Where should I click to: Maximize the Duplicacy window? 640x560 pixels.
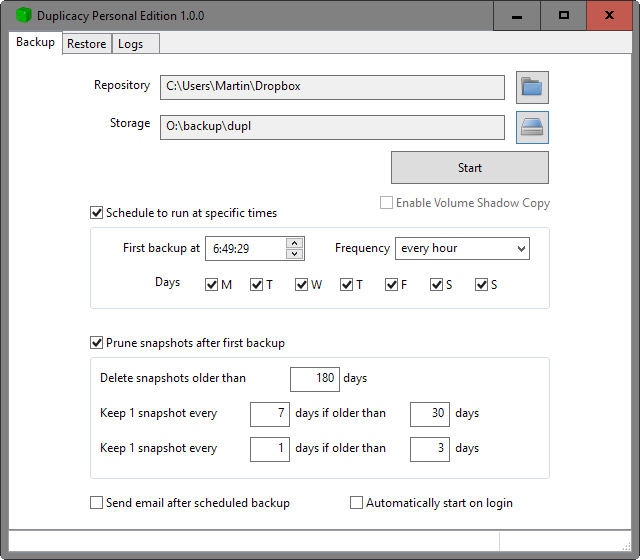[x=564, y=16]
